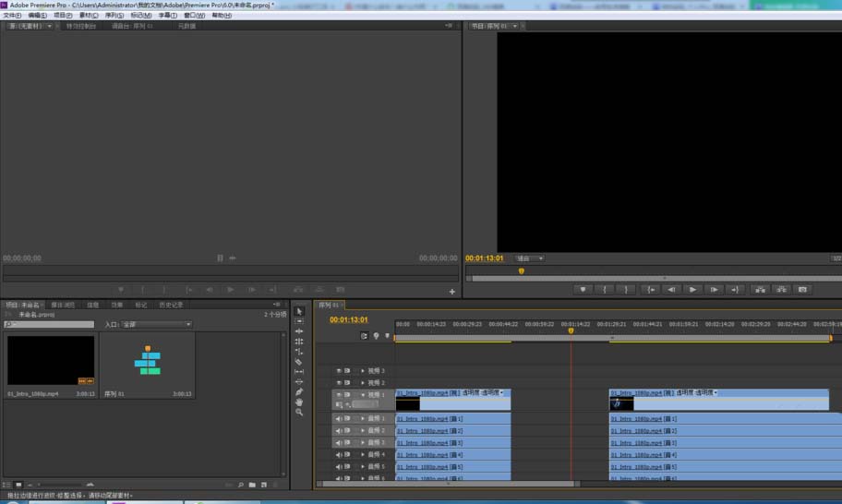
Task: Click the Export Frame camera icon
Action: click(802, 289)
